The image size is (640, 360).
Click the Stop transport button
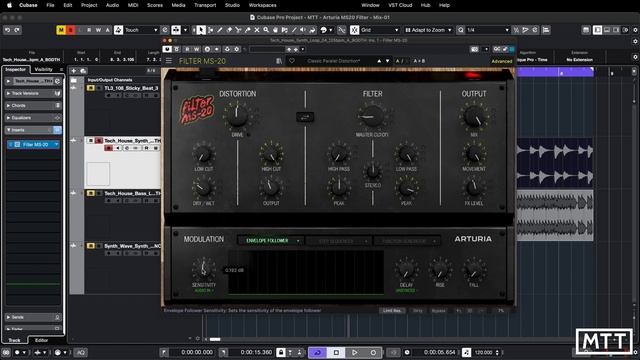click(x=336, y=352)
